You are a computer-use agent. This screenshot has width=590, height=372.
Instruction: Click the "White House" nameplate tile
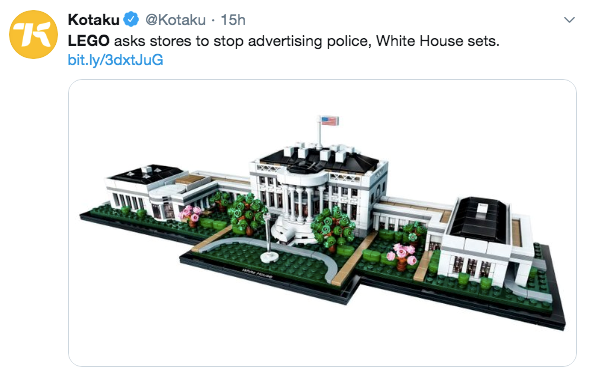[x=257, y=273]
